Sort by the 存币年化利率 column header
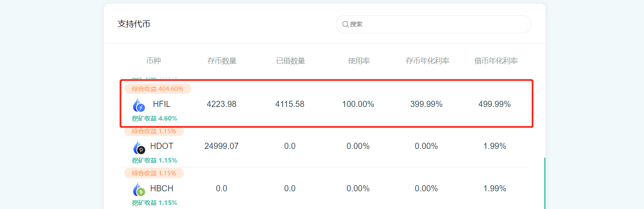Viewport: 644px width, 209px height. 427,61
